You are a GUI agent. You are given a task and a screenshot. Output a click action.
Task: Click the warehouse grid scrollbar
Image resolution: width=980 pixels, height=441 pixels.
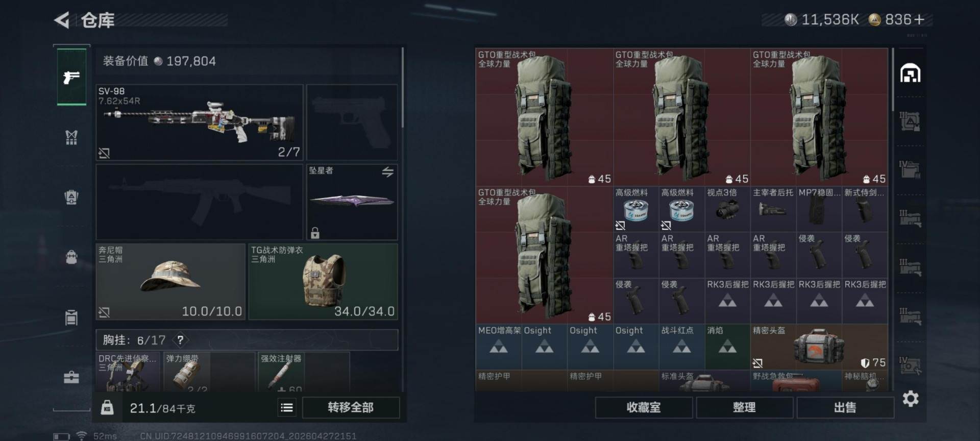[893, 79]
